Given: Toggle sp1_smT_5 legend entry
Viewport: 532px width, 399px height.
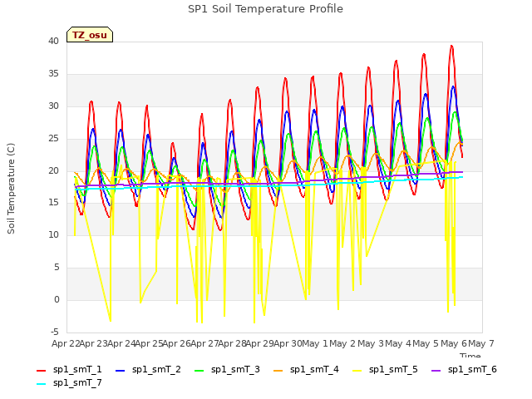Looking at the screenshot, I should click(385, 370).
